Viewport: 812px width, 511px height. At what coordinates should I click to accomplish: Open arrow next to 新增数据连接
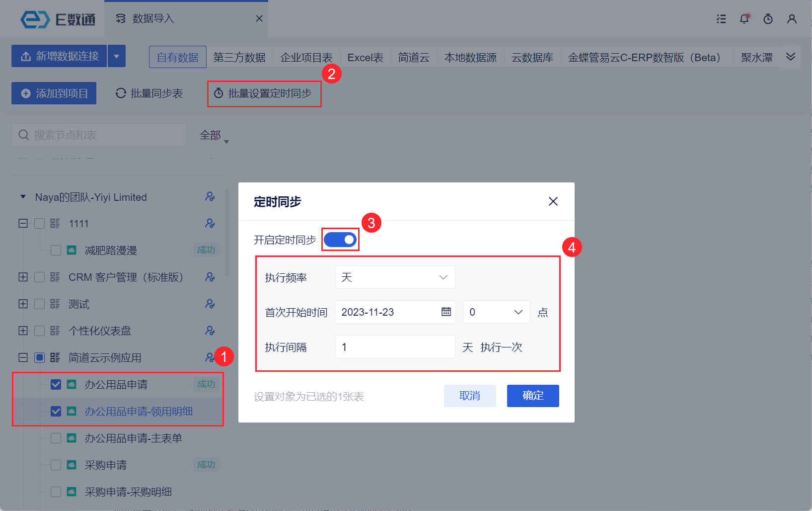[x=117, y=56]
